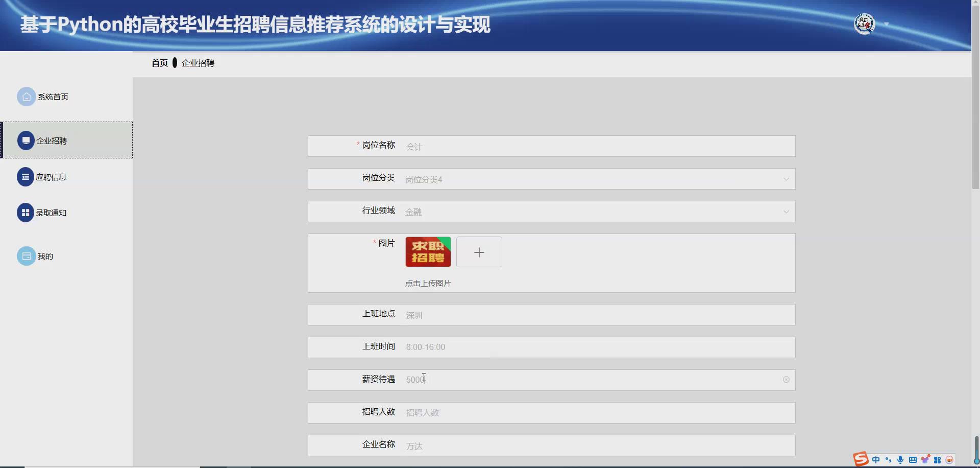
Task: Click the uploaded 求职招聘 image thumbnail
Action: coord(428,252)
